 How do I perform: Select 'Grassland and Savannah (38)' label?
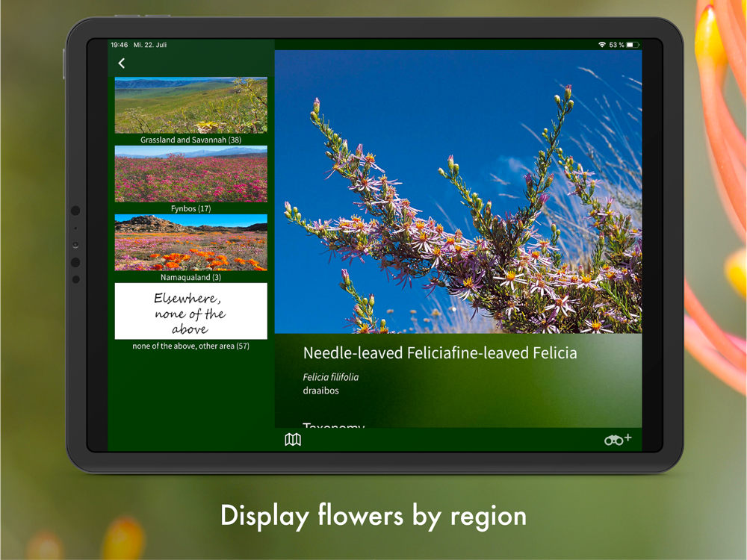pyautogui.click(x=191, y=140)
